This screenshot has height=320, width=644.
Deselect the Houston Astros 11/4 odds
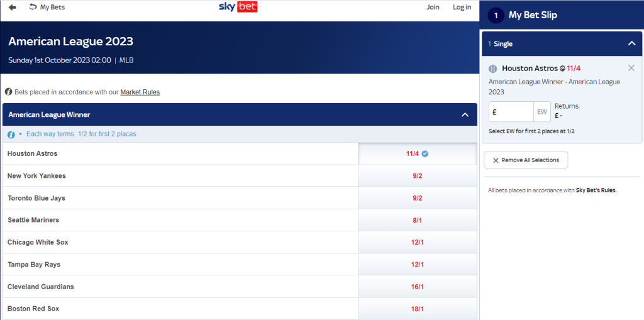418,153
